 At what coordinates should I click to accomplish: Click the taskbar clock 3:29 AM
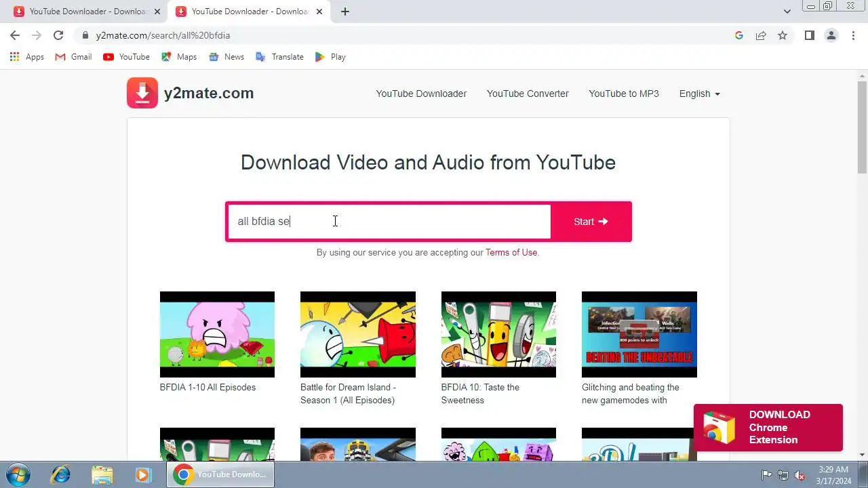(x=833, y=469)
